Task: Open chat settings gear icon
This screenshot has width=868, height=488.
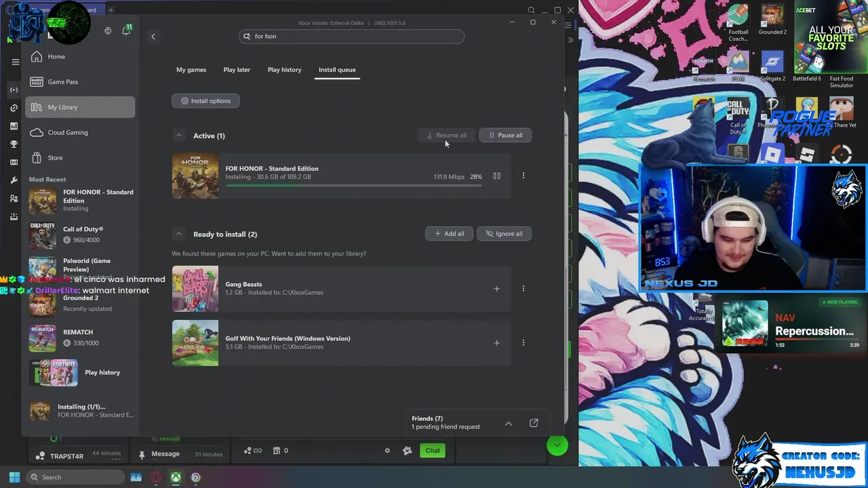Action: (387, 451)
